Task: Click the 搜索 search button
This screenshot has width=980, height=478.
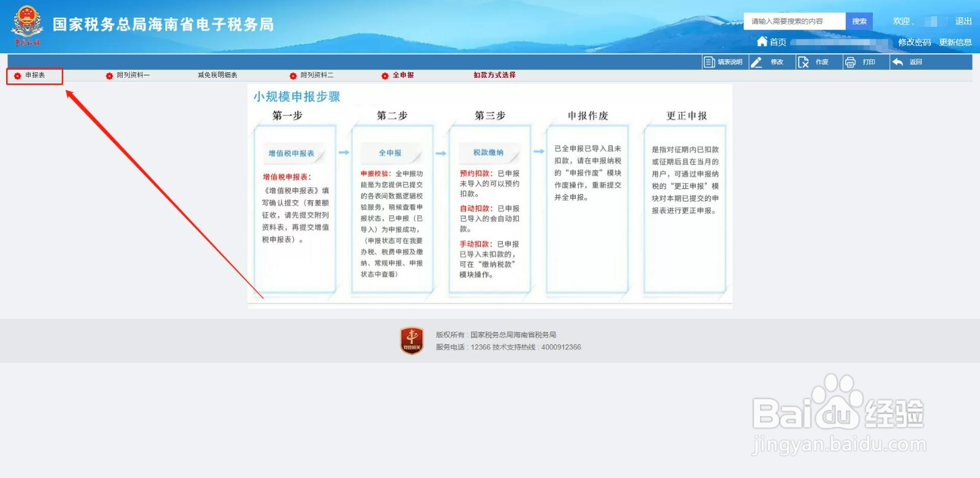Action: tap(859, 21)
